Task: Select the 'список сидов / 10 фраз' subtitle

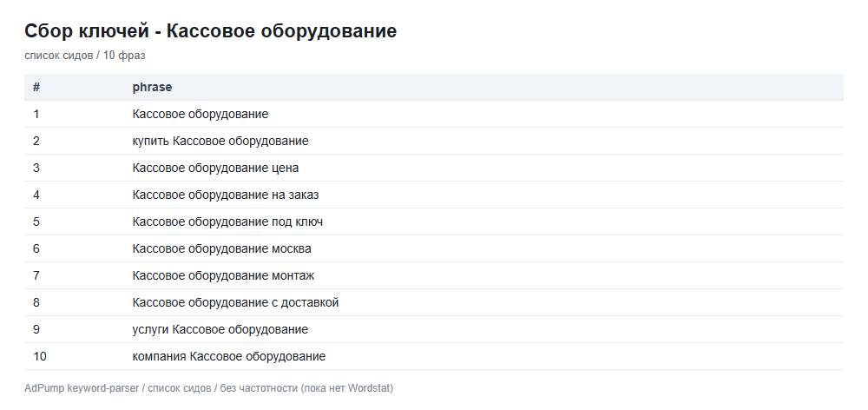Action: tap(85, 56)
